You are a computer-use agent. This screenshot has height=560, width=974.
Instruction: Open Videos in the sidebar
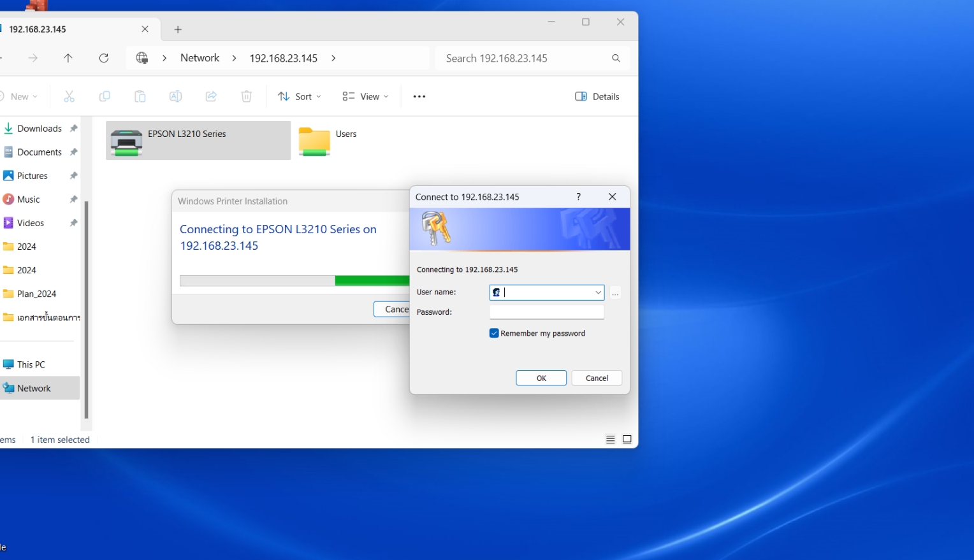point(31,223)
